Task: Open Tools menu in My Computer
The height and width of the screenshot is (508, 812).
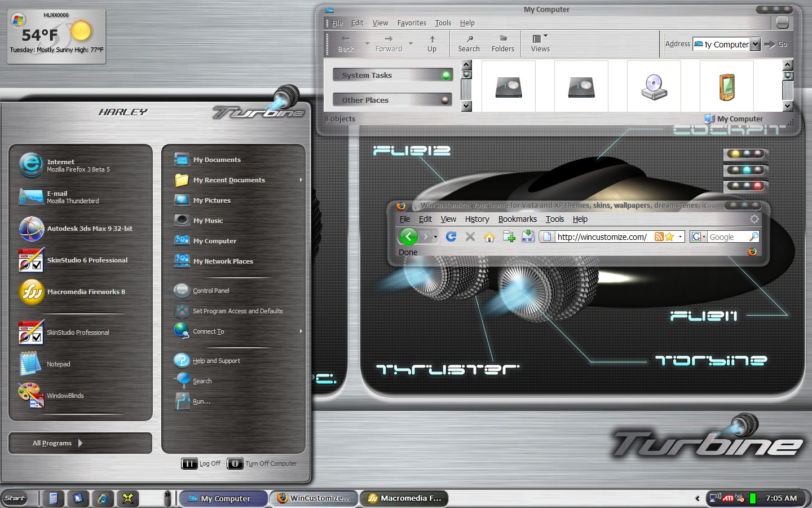Action: [443, 23]
